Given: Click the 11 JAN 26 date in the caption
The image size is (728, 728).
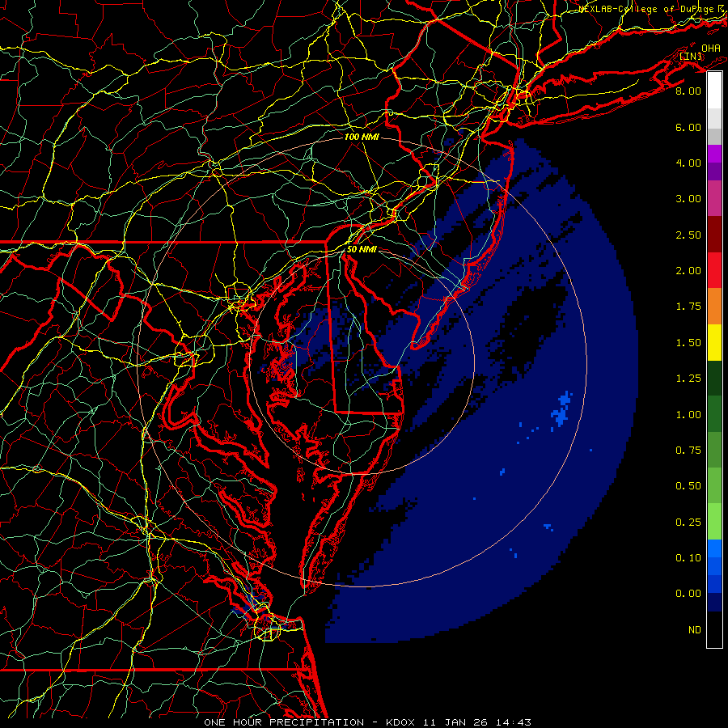Looking at the screenshot, I should pyautogui.click(x=455, y=722).
